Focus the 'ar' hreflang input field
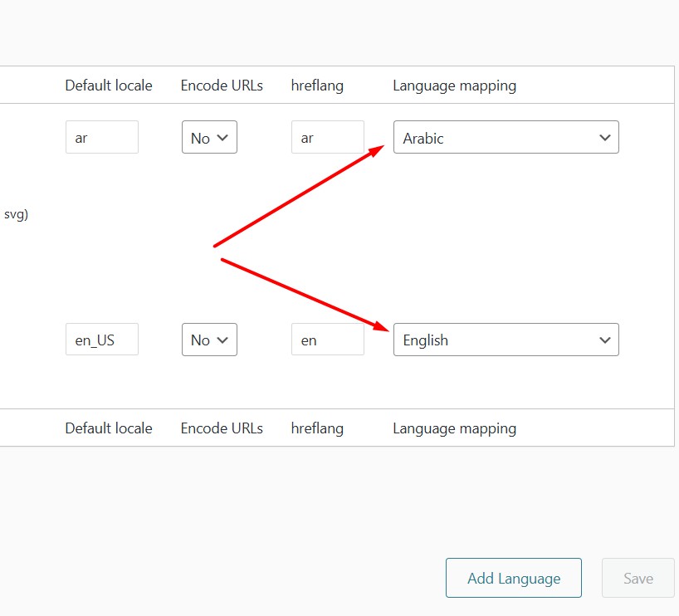This screenshot has width=679, height=616. [328, 137]
